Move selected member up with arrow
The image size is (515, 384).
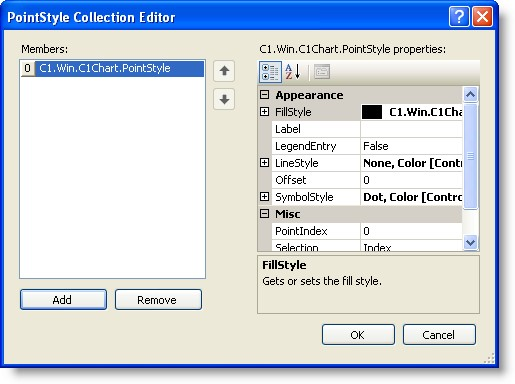pos(224,71)
